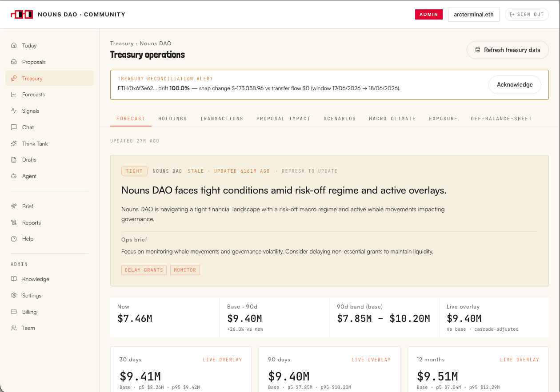Screen dimensions: 560x392
Task: Click the Forecasts chart icon
Action: point(14,95)
